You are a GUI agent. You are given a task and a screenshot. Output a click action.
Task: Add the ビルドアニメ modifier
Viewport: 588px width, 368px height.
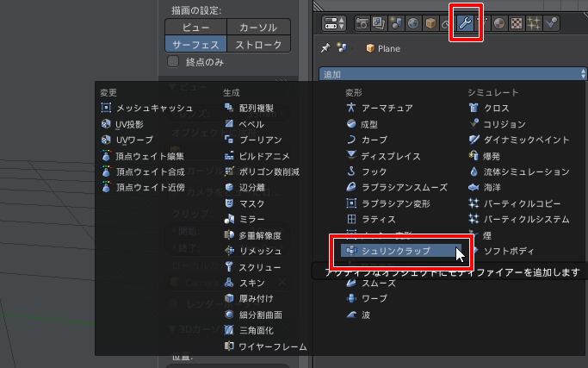pos(257,156)
